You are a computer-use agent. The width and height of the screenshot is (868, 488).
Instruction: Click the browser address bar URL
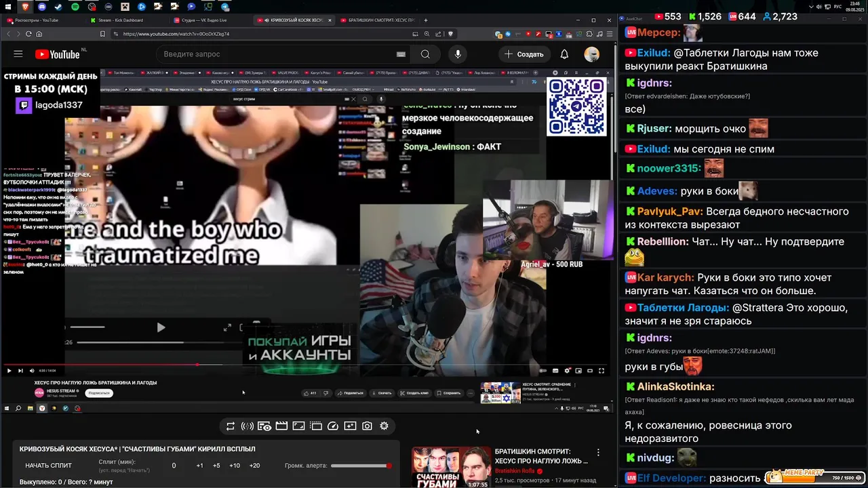click(x=176, y=34)
